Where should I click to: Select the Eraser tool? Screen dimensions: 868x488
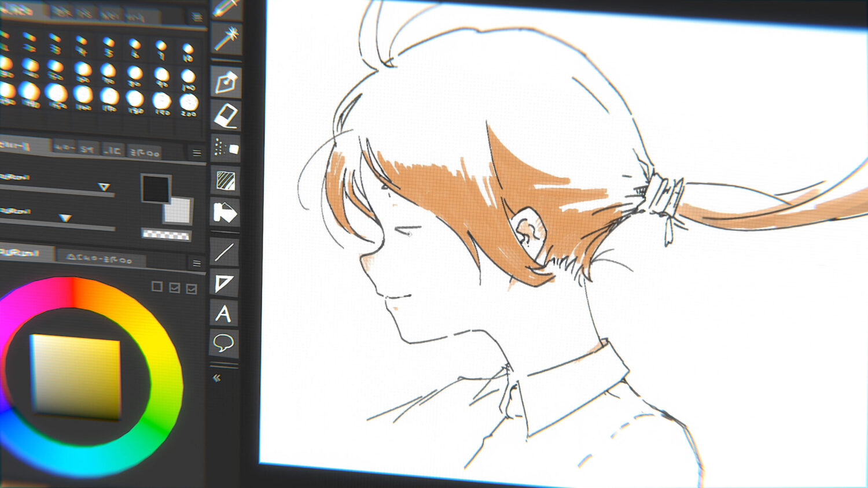click(x=226, y=116)
